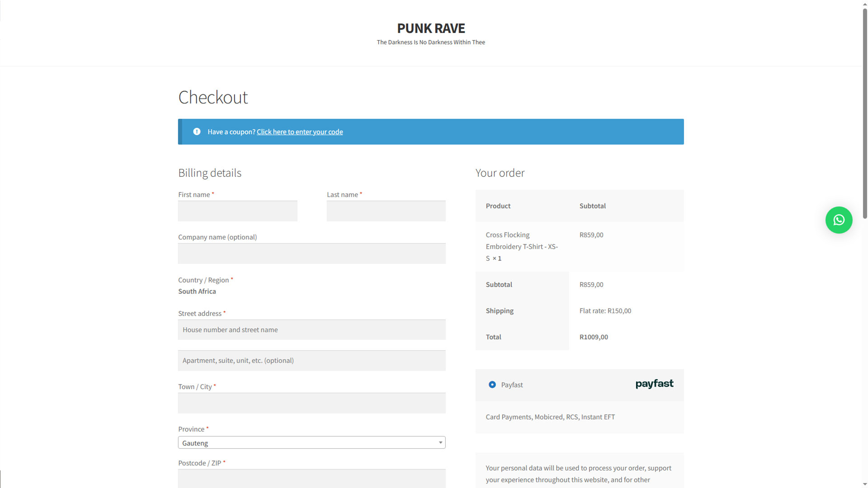The image size is (868, 488).
Task: Click the Payfast logo
Action: 654,384
